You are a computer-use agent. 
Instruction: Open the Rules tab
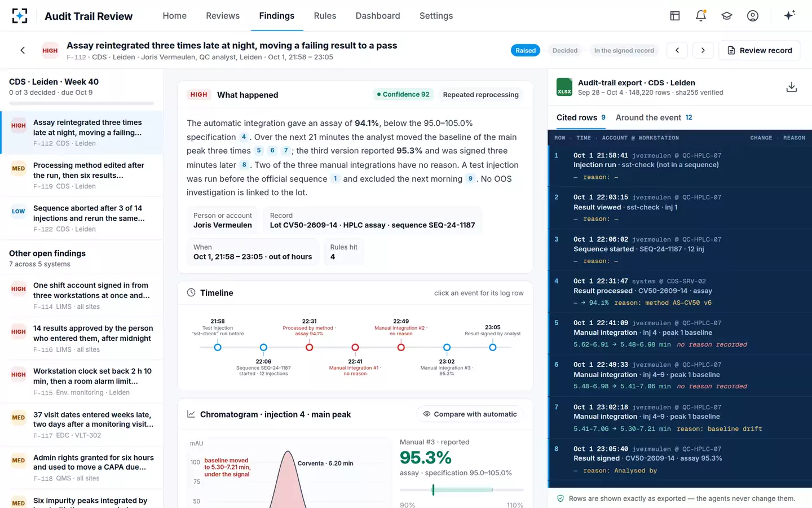[x=325, y=16]
